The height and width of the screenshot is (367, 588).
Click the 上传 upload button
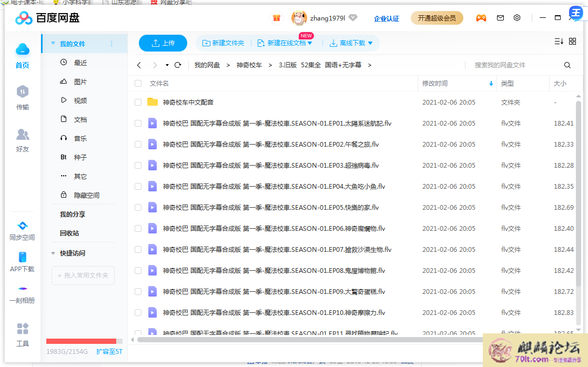click(x=163, y=43)
